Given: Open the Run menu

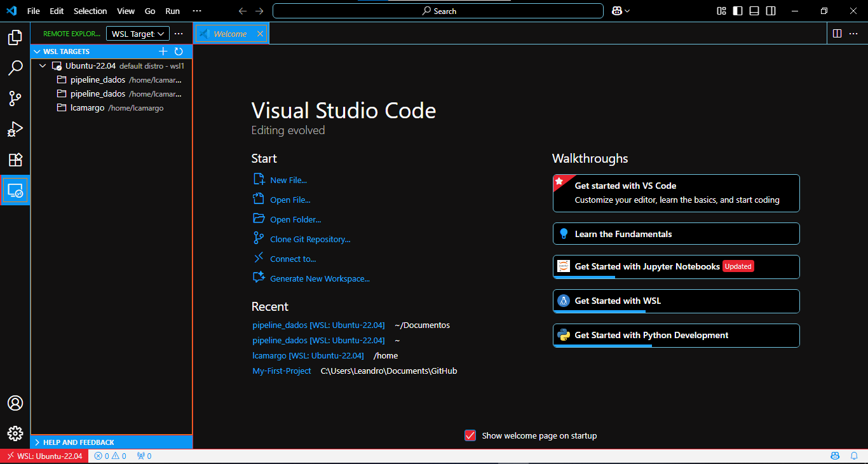Looking at the screenshot, I should pos(172,11).
